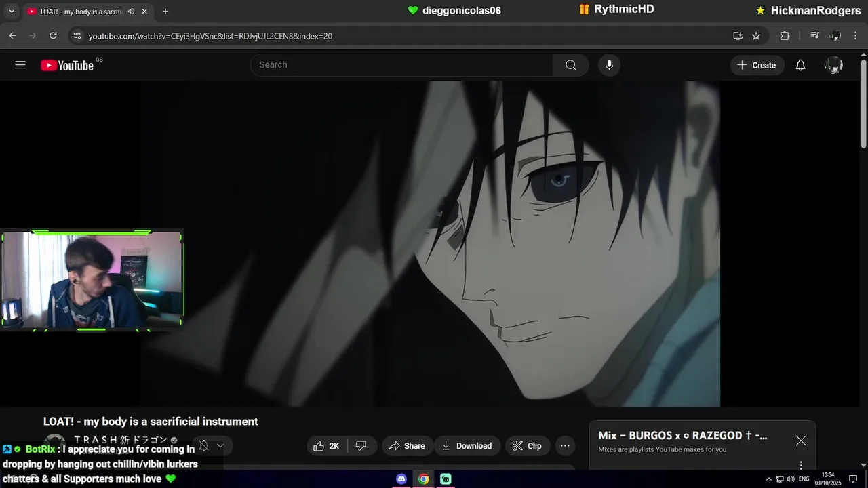Open more actions ellipsis under video

(565, 446)
